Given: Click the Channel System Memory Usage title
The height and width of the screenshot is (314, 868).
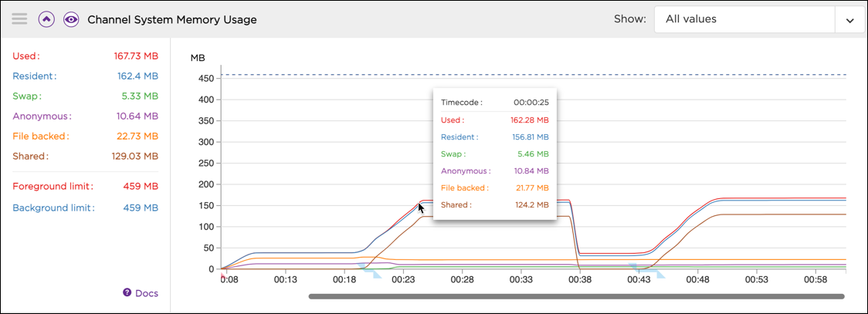Looking at the screenshot, I should 172,19.
